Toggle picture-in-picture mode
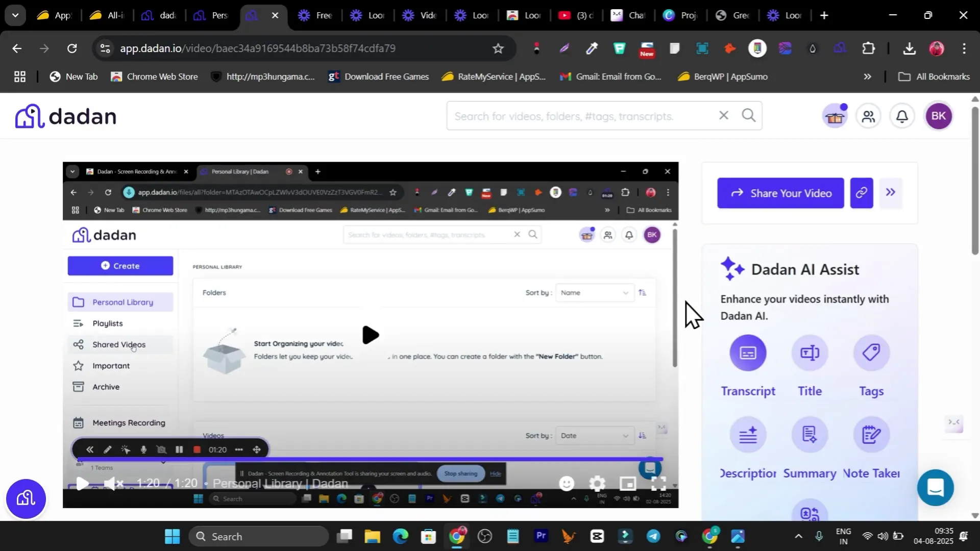 coord(627,483)
